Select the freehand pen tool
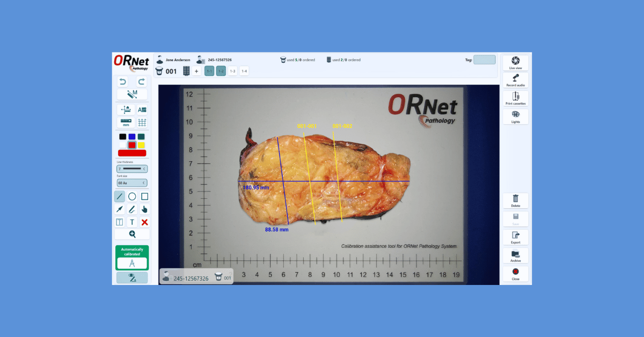This screenshot has width=644, height=337. [x=132, y=209]
